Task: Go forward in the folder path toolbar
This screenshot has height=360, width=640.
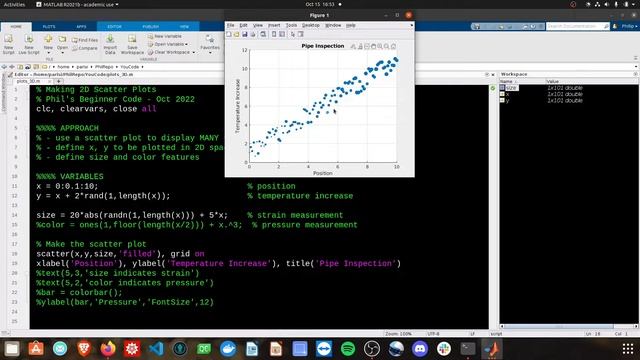Action: tap(12, 67)
